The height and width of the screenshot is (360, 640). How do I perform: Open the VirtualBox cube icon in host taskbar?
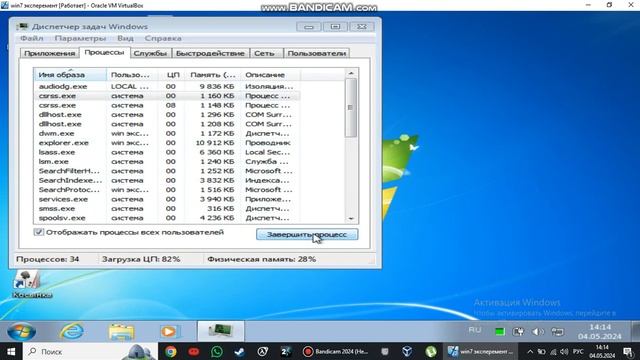407,351
